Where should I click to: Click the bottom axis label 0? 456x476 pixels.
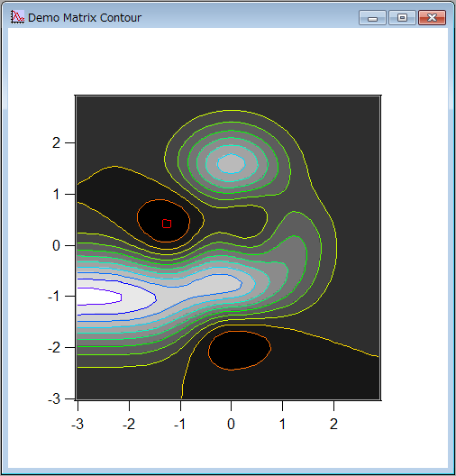coord(232,424)
